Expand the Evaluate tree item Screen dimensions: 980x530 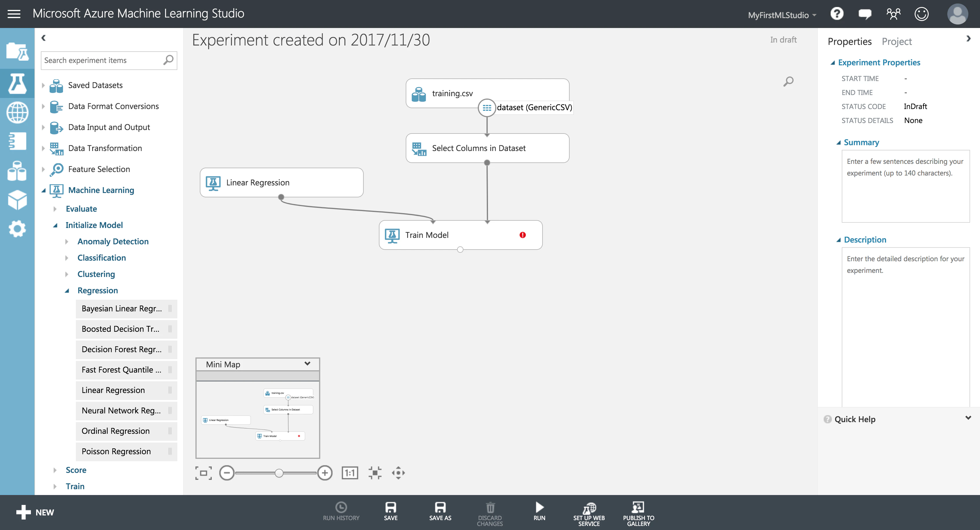pos(55,209)
